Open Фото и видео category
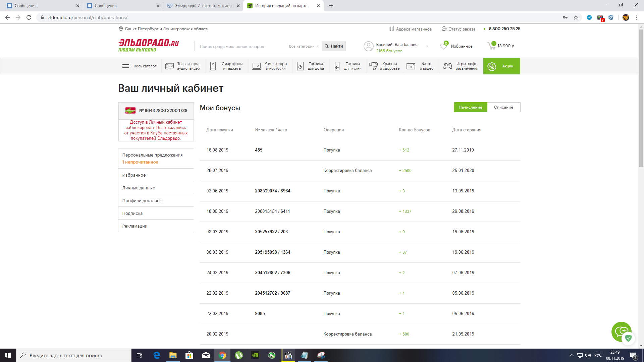The height and width of the screenshot is (362, 644). coord(421,66)
